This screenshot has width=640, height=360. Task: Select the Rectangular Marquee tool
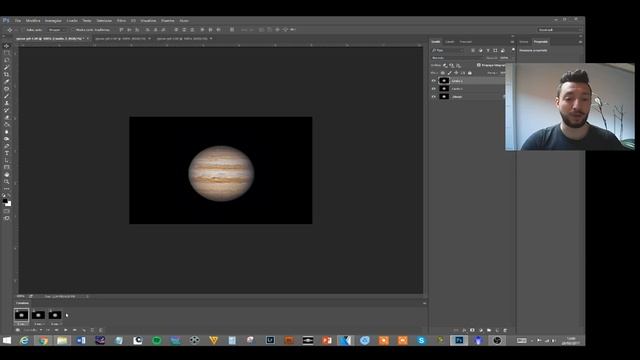click(7, 53)
